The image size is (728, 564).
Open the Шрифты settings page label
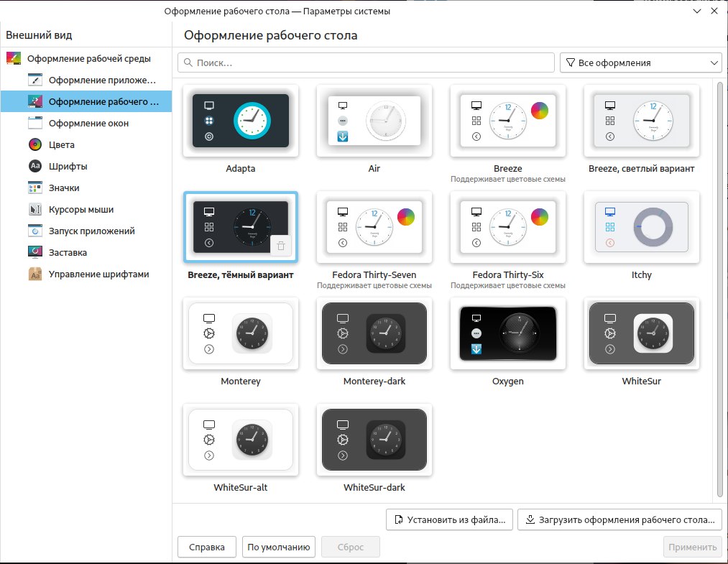(x=68, y=166)
